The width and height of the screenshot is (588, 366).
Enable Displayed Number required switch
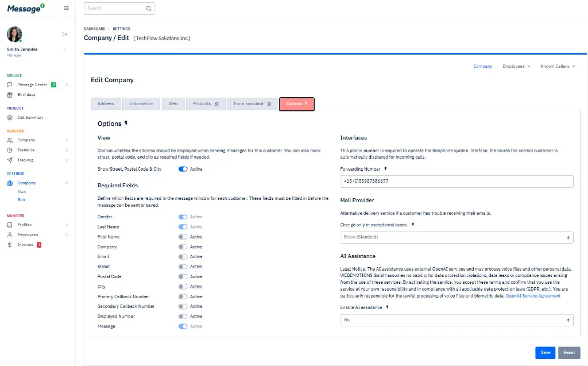coord(183,317)
